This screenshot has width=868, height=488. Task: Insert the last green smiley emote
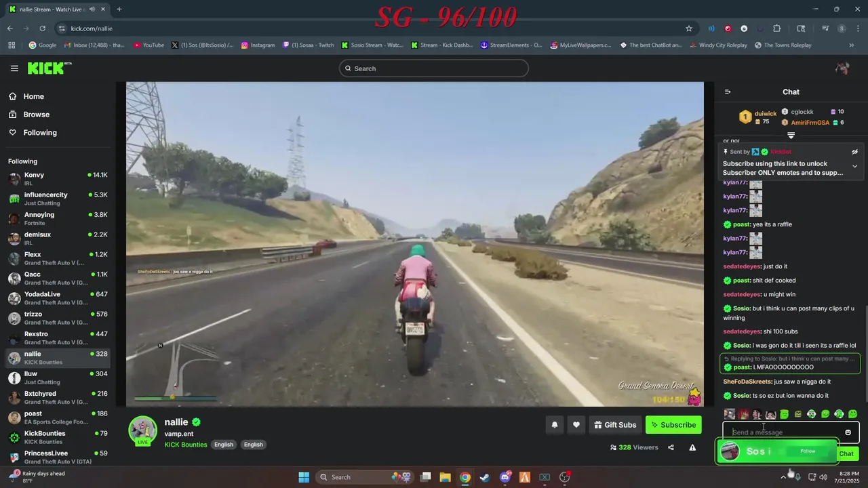point(852,414)
